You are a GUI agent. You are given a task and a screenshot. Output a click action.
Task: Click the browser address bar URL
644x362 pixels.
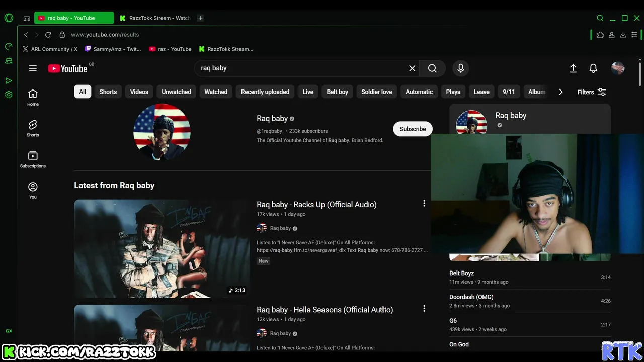pos(105,35)
